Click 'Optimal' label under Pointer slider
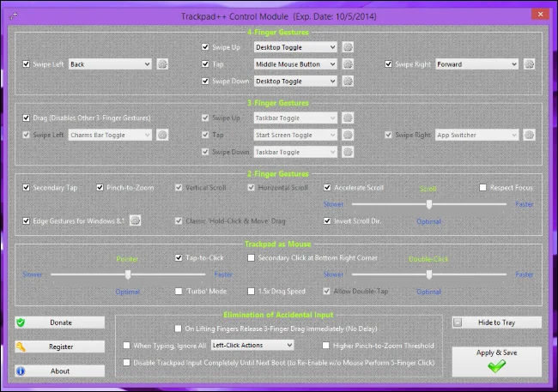The width and height of the screenshot is (558, 392). coord(127,292)
